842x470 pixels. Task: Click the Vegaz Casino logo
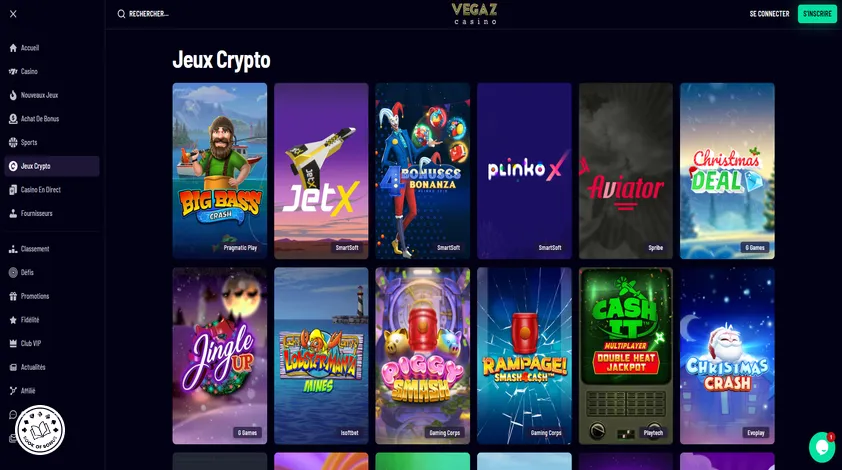pyautogui.click(x=475, y=13)
